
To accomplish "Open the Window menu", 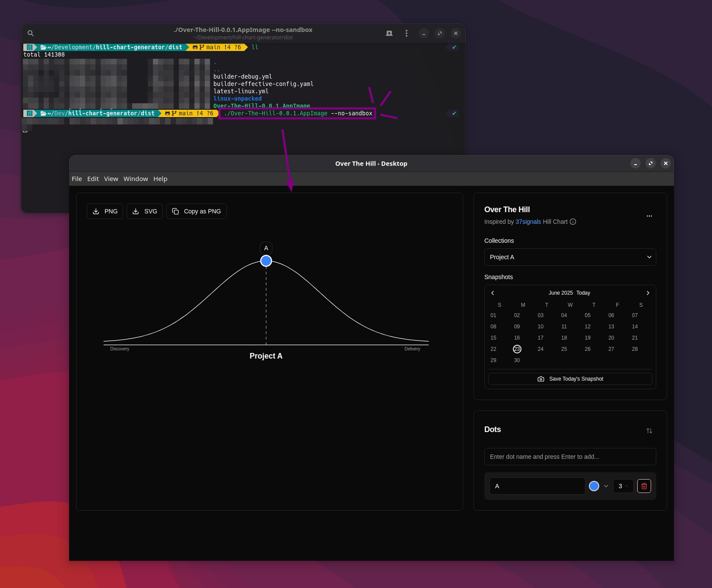I will click(x=136, y=179).
